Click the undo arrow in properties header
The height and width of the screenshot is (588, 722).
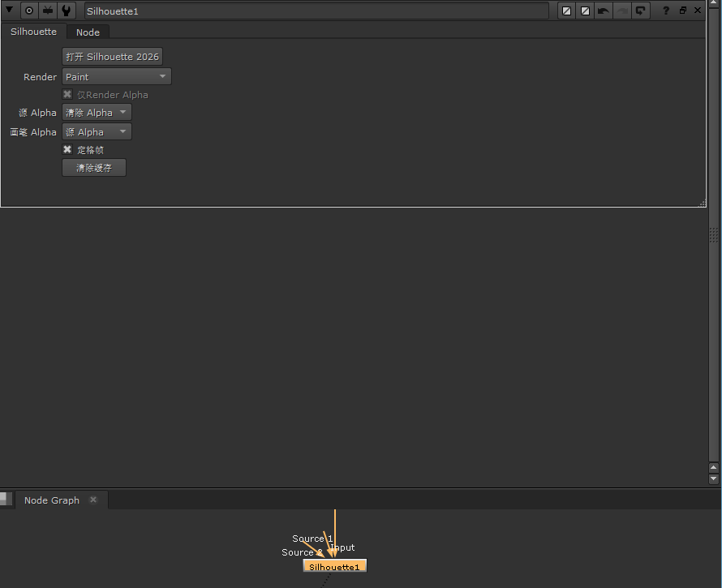[x=604, y=11]
